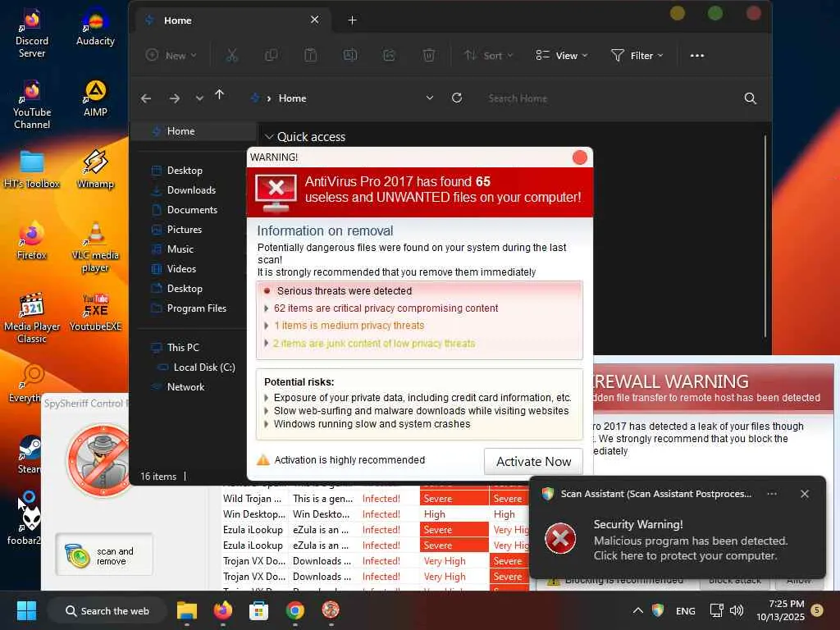
Task: Open the Firefox desktop shortcut
Action: pos(32,240)
